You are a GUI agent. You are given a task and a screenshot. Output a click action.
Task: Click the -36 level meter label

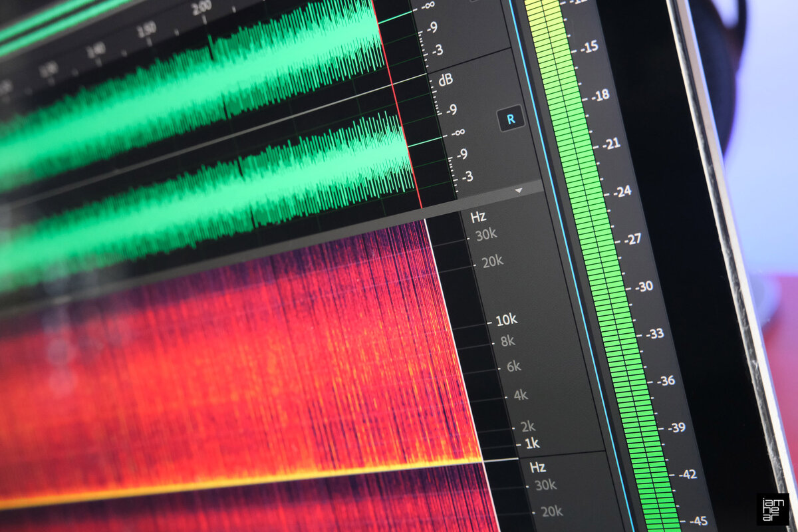(665, 381)
